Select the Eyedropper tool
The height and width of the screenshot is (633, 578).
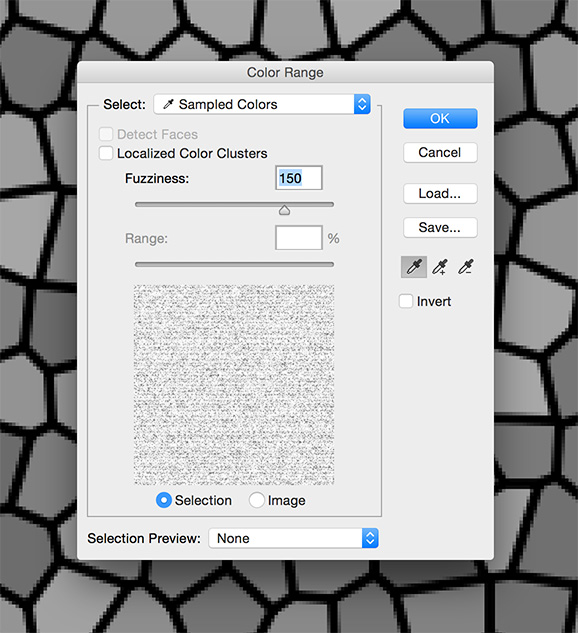(x=414, y=267)
